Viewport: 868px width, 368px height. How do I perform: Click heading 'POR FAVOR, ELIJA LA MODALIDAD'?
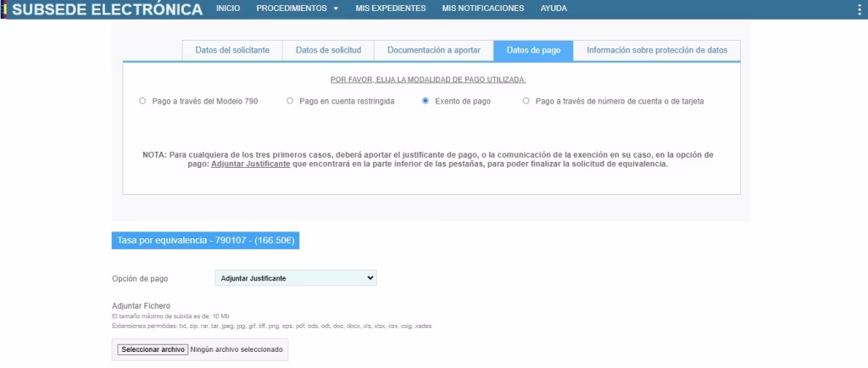click(428, 80)
